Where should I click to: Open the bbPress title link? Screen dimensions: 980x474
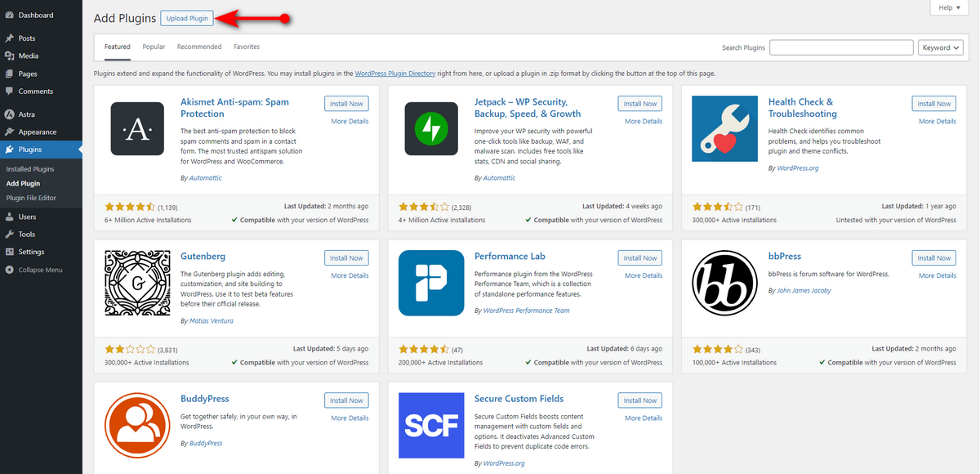(785, 256)
